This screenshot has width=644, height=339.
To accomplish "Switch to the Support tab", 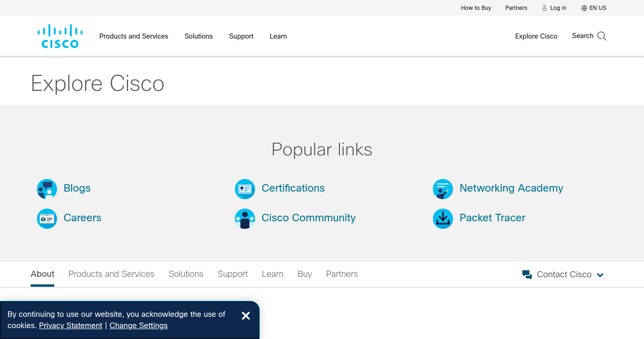I will point(233,274).
